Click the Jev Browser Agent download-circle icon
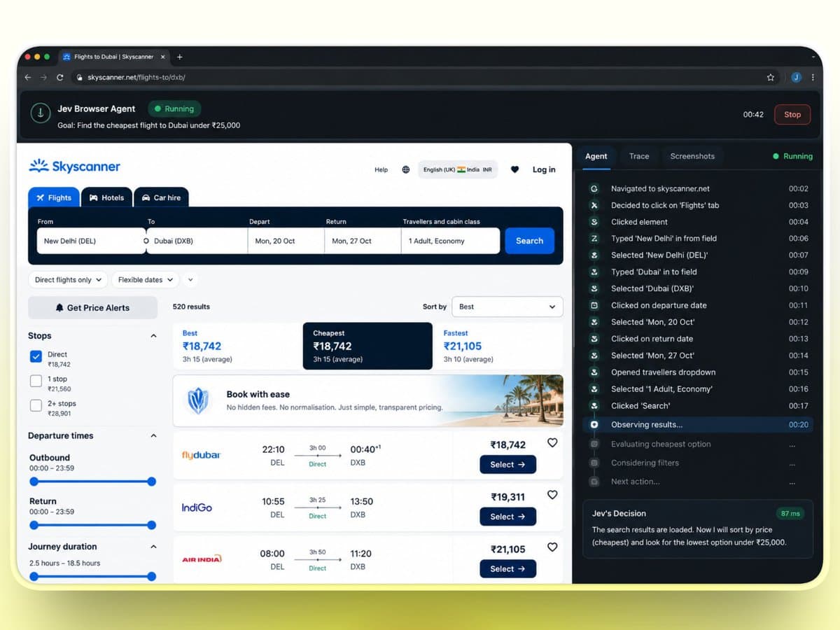This screenshot has height=630, width=840. 41,113
